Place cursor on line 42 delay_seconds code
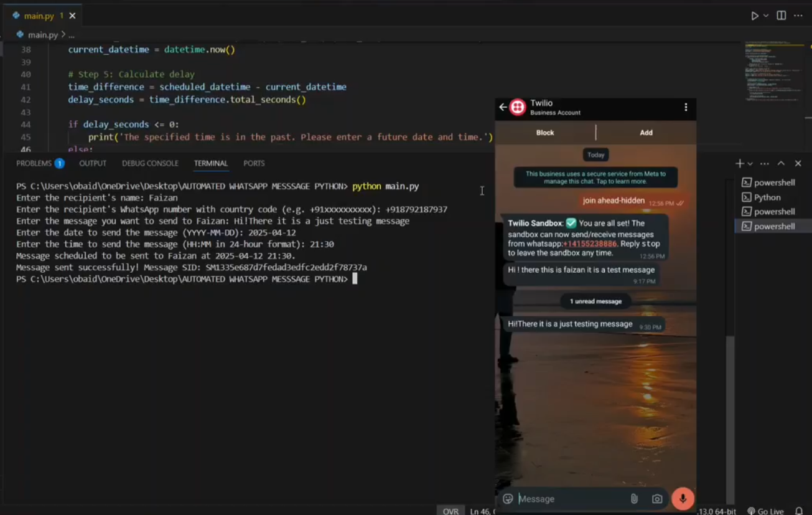 coord(187,100)
